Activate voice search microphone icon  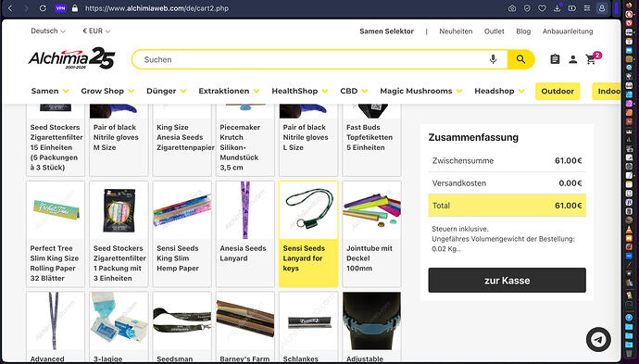pyautogui.click(x=493, y=59)
